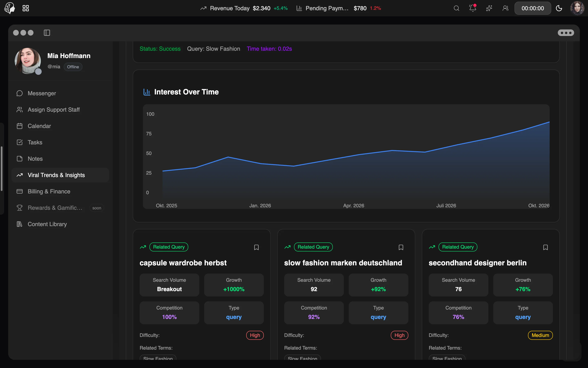This screenshot has height=368, width=588.
Task: Toggle dark mode moon icon
Action: tap(559, 8)
